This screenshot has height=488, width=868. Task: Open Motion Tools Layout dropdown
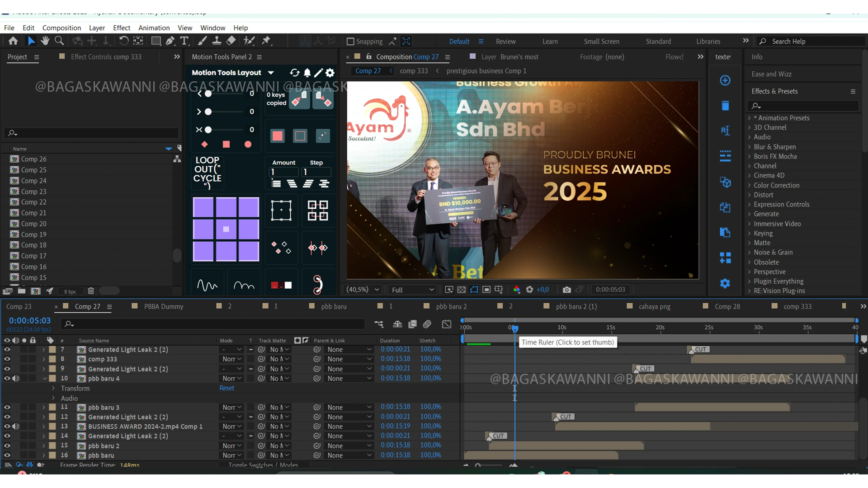271,73
